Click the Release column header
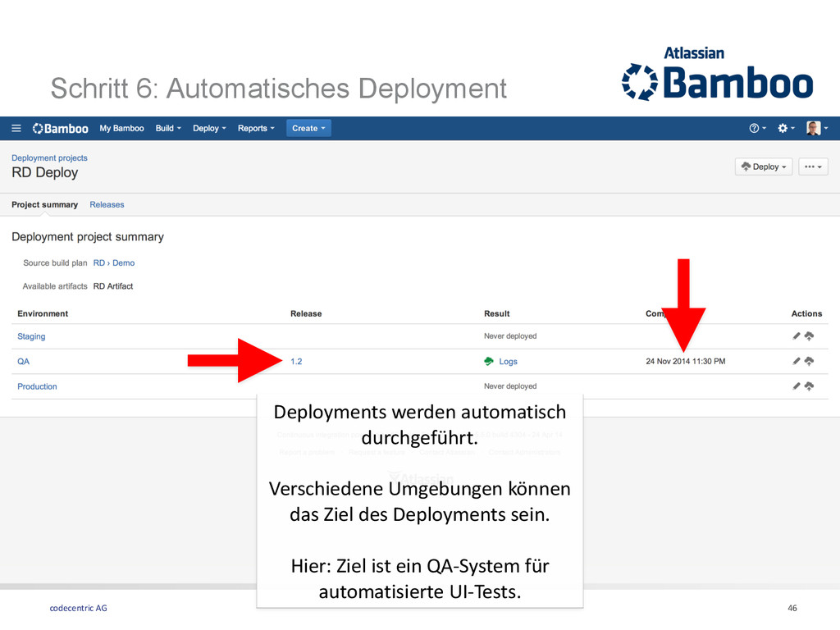 tap(307, 314)
